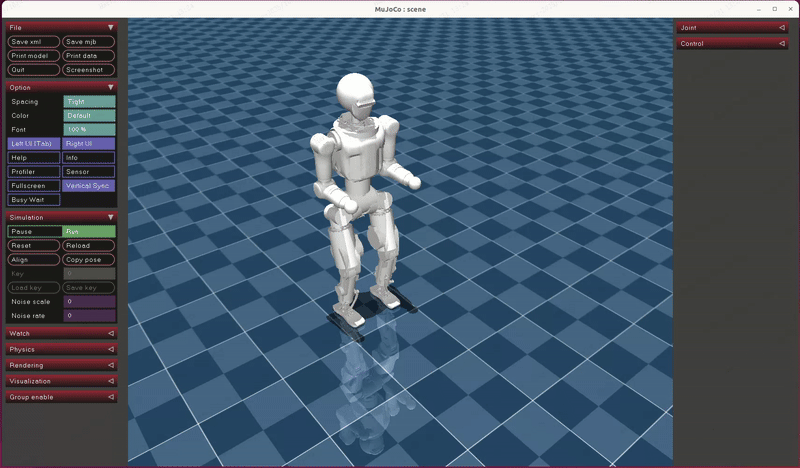The image size is (800, 468).
Task: Click the Watch section arrow icon
Action: 110,333
